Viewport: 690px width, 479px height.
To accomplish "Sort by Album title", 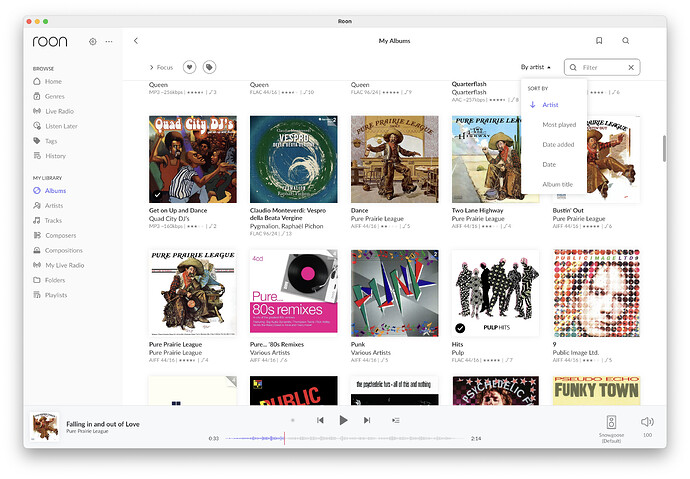I will pos(558,184).
